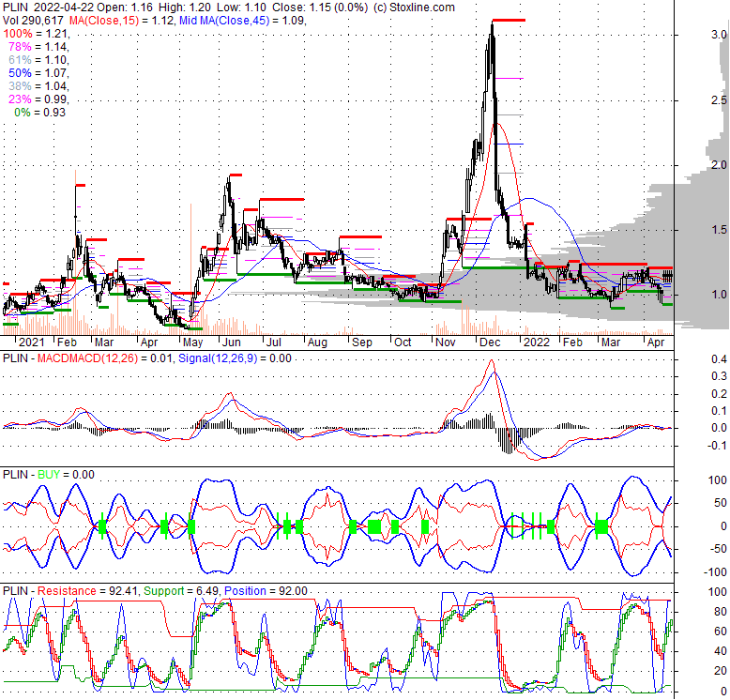The image size is (730, 700).
Task: Click the first 'Mar' label after 2021
Action: (x=104, y=342)
